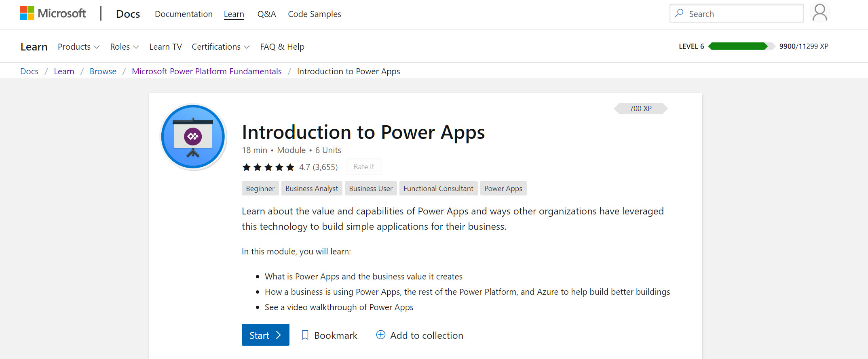Viewport: 868px width, 359px height.
Task: Expand the Products dropdown
Action: pyautogui.click(x=79, y=47)
